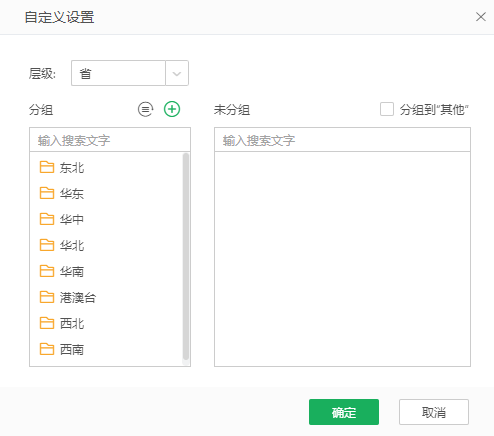The width and height of the screenshot is (494, 436).
Task: Select the 华北 group item
Action: [x=107, y=245]
